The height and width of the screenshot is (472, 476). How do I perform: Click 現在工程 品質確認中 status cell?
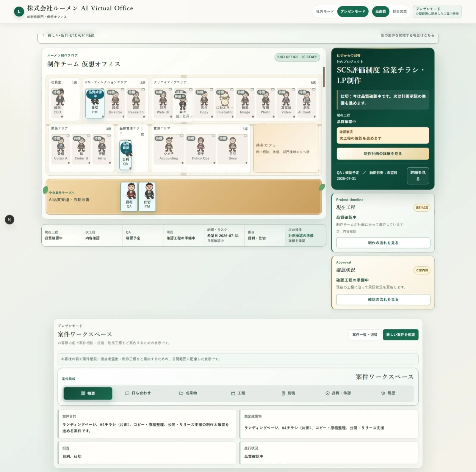tap(62, 235)
